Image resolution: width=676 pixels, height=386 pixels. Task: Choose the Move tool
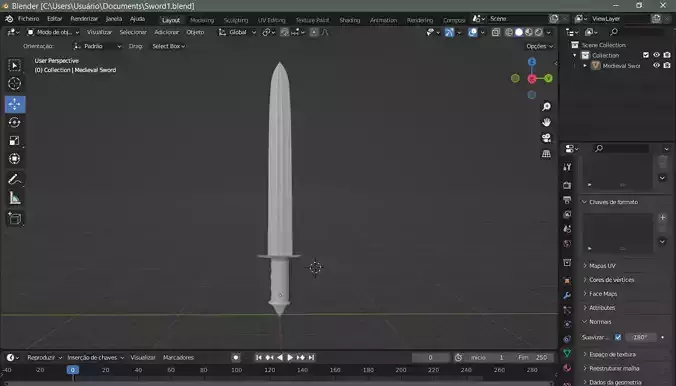tap(15, 104)
